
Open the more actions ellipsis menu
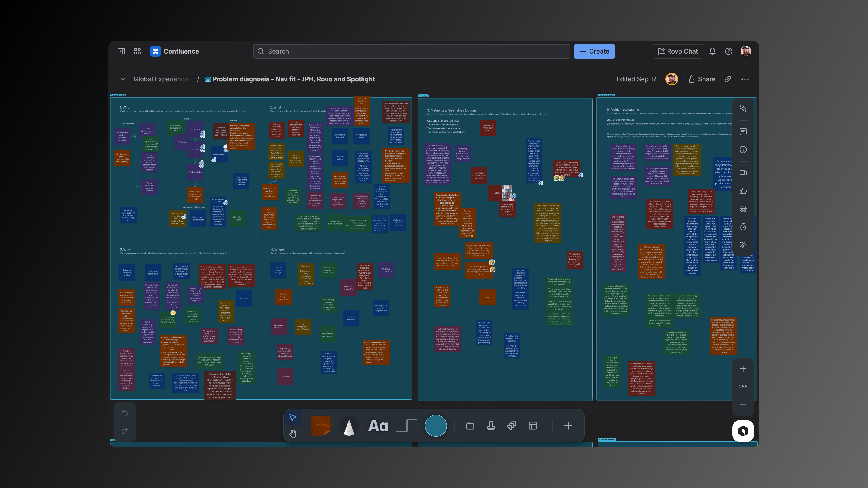click(745, 79)
